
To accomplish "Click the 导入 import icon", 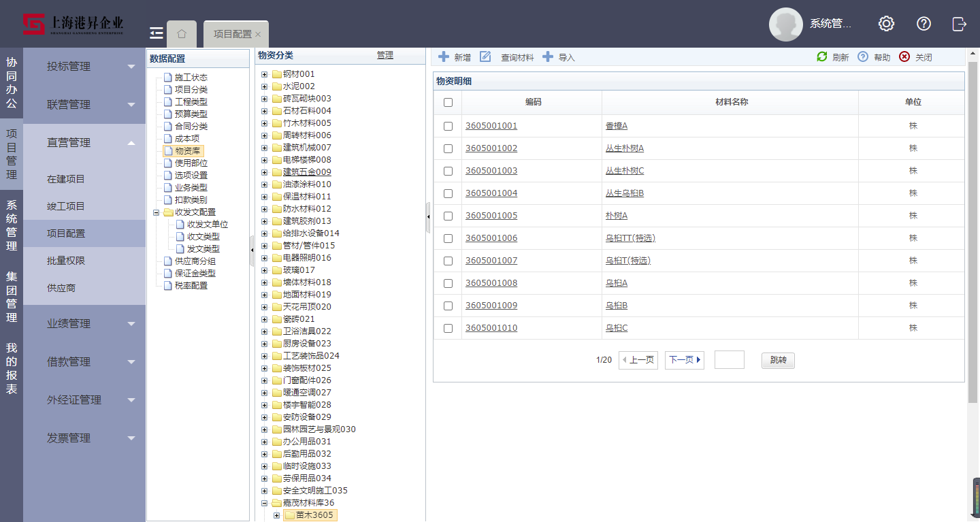I will (x=548, y=56).
